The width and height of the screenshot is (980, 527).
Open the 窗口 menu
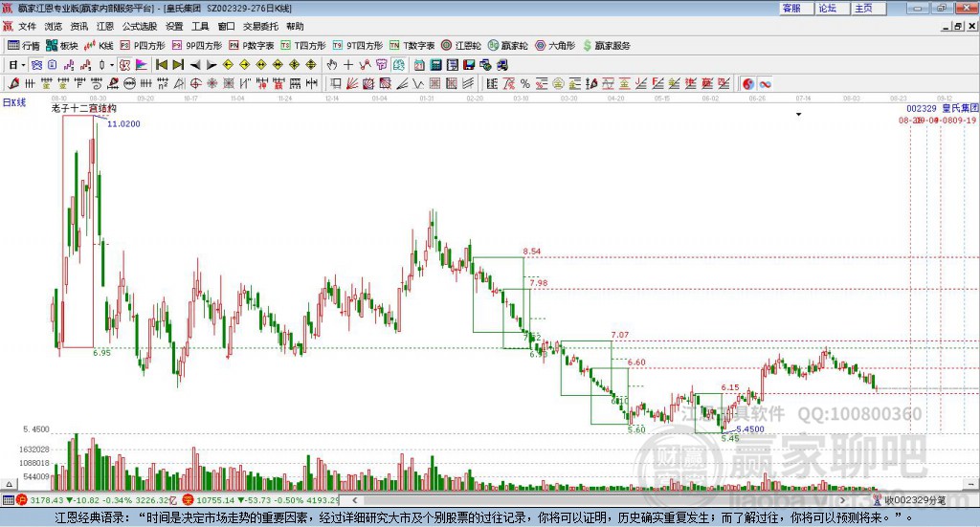(226, 26)
